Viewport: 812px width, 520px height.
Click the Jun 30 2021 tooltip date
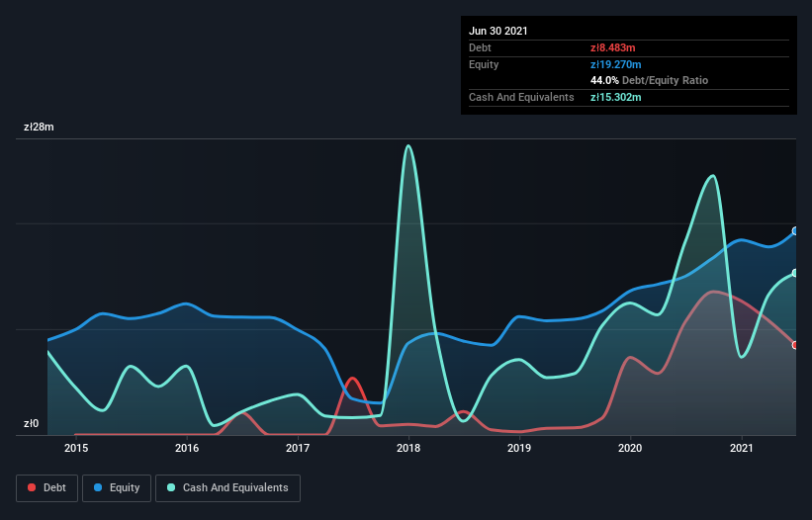(x=498, y=31)
